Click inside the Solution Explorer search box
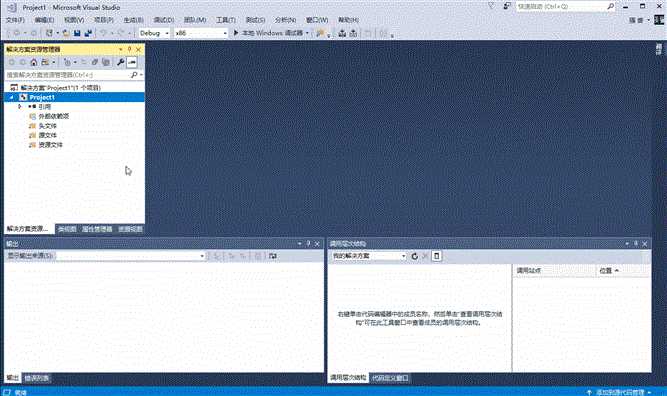The image size is (667, 396). click(66, 75)
